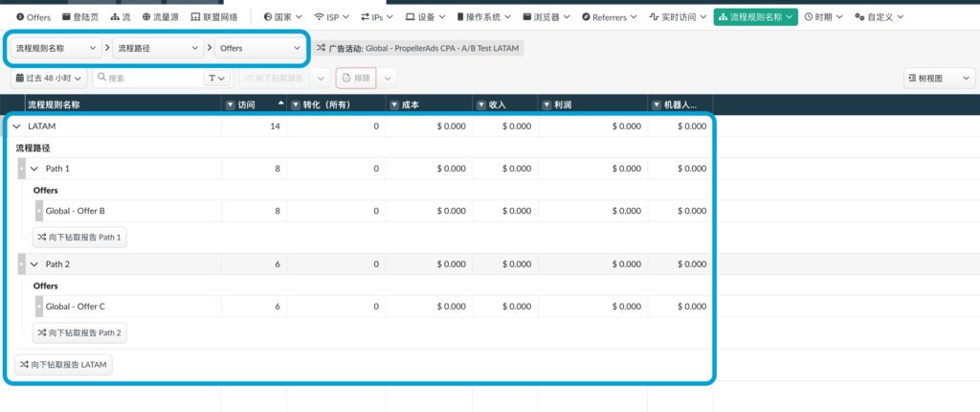Open the Referrers dropdown menu
Viewport: 980px width, 412px height.
[610, 17]
